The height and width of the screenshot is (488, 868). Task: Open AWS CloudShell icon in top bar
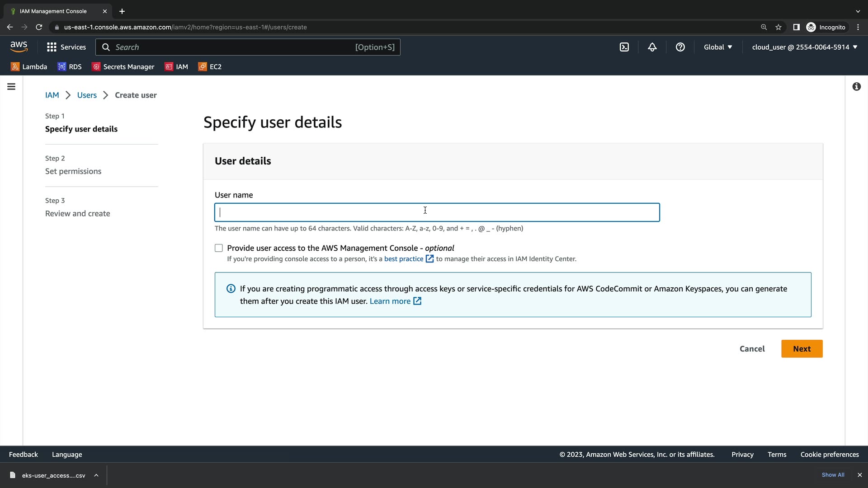(624, 47)
